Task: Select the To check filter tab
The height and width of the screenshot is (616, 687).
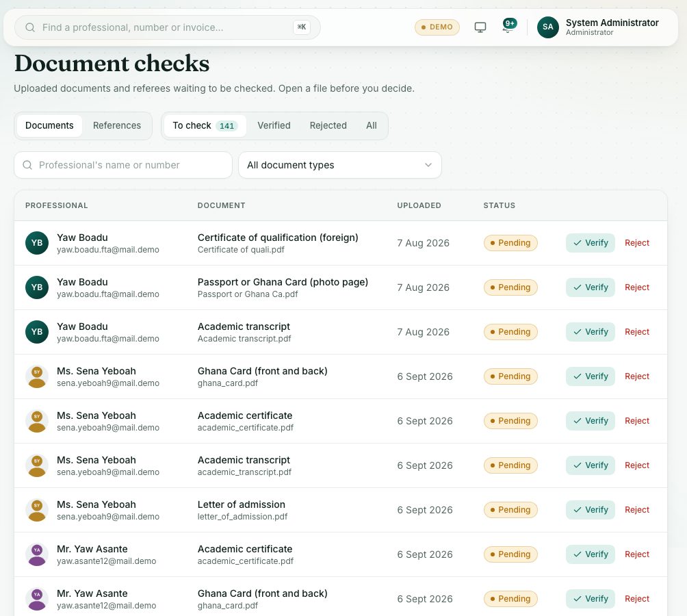Action: click(x=205, y=126)
